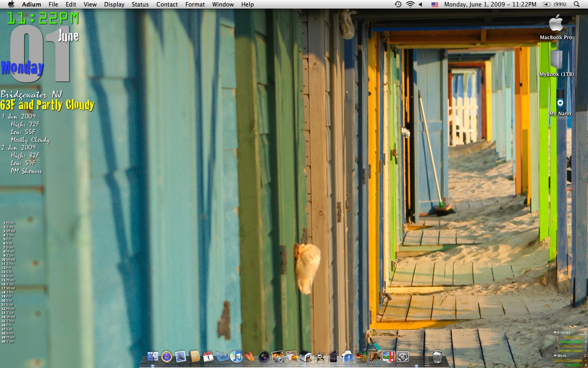Open System Preferences from the Dock
This screenshot has width=588, height=368.
(x=403, y=357)
